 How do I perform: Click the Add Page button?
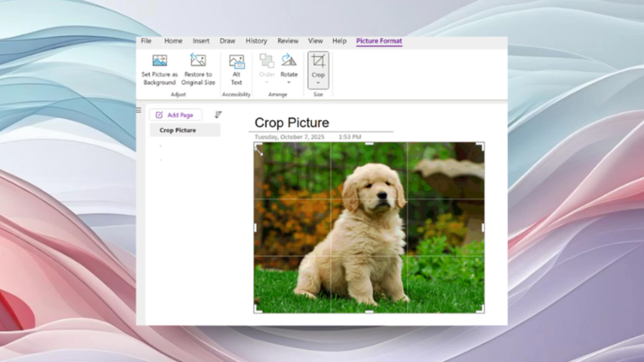[x=175, y=114]
